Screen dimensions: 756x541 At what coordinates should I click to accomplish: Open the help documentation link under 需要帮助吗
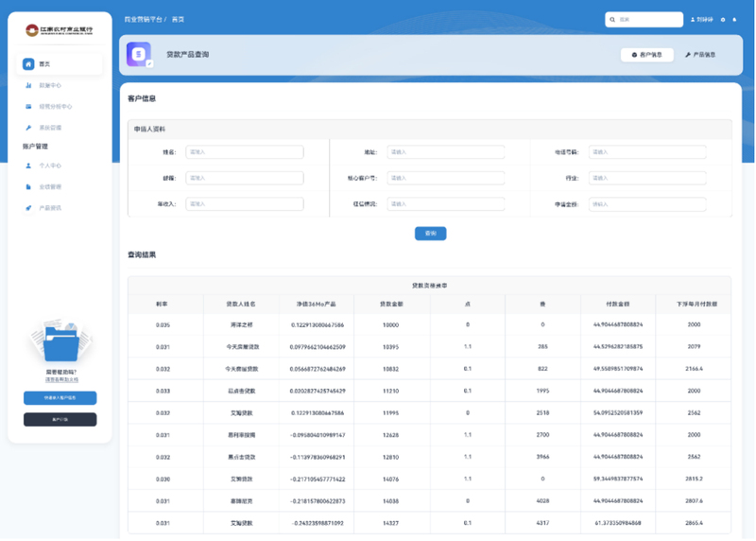pyautogui.click(x=61, y=380)
